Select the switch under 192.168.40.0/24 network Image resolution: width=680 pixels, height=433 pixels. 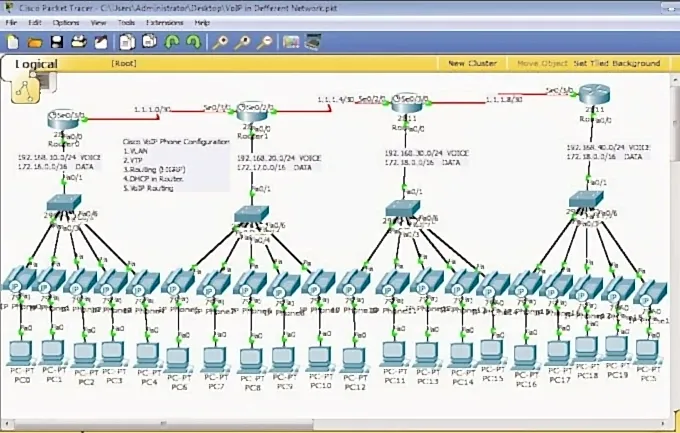click(586, 199)
